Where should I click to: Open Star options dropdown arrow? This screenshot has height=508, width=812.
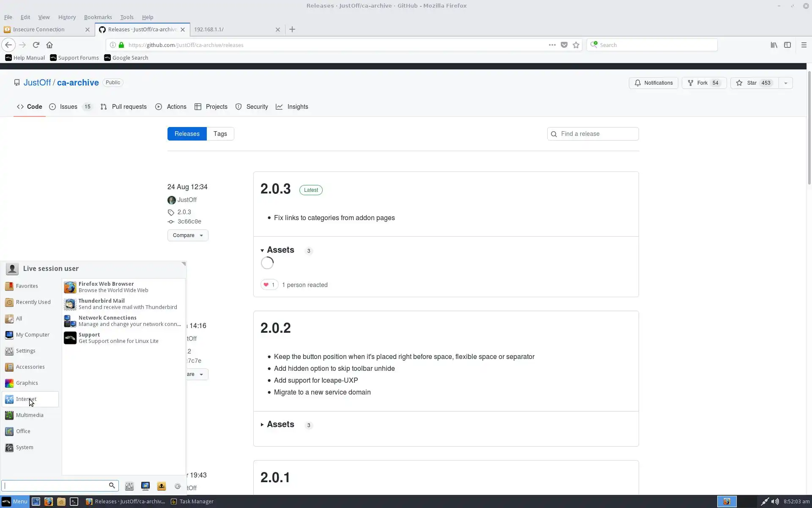[x=785, y=83]
